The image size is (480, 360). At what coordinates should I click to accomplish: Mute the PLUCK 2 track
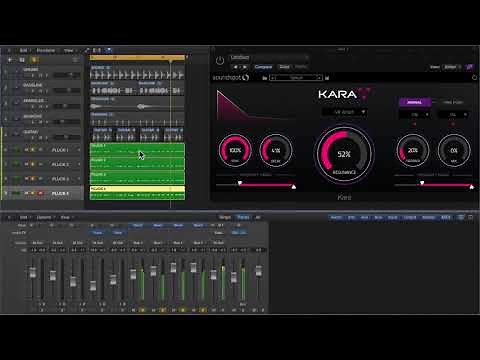pos(27,164)
